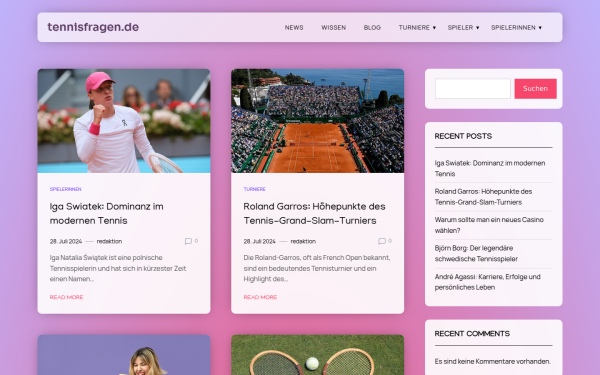Open the 'Iga Swiatek: Dominanz im modernen Tennis' card title
Image resolution: width=600 pixels, height=375 pixels.
(107, 214)
